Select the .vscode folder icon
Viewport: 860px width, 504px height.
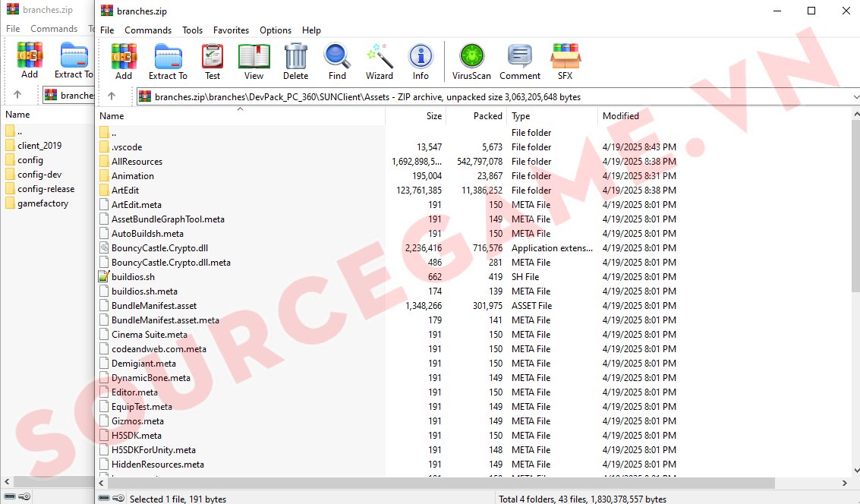pos(104,147)
